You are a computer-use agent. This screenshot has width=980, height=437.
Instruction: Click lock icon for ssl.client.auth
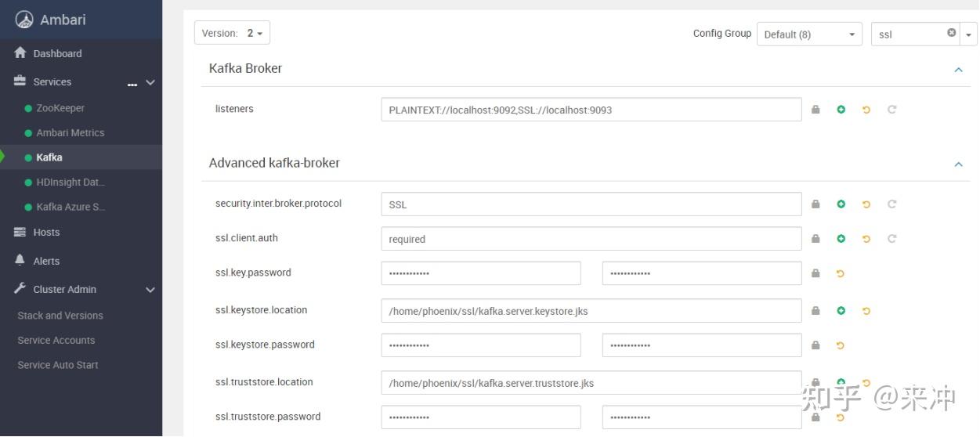(x=815, y=239)
